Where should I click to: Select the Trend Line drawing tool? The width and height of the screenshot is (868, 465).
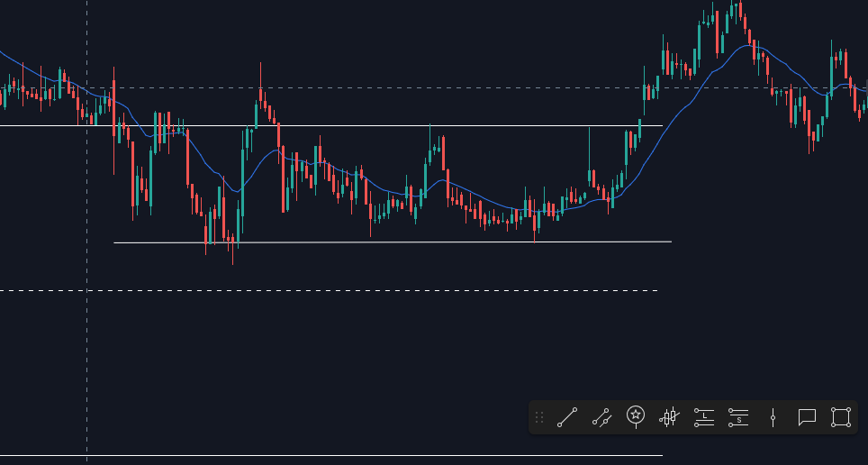click(x=567, y=417)
